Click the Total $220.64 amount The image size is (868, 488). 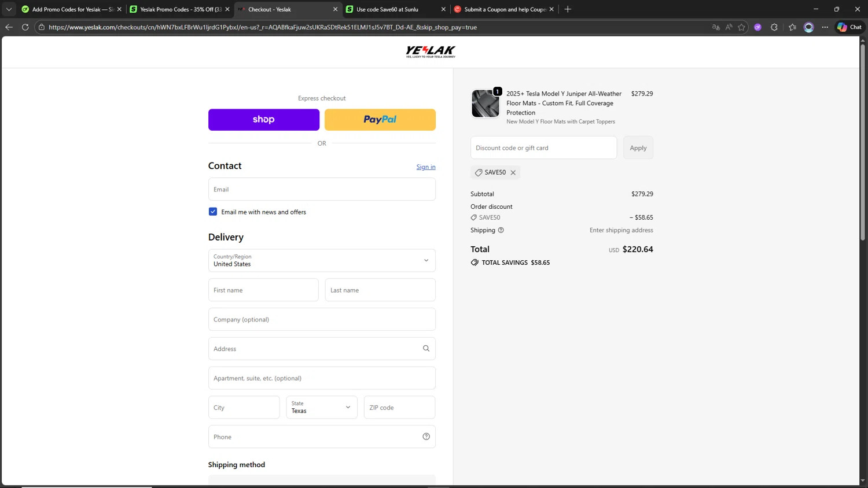point(638,249)
